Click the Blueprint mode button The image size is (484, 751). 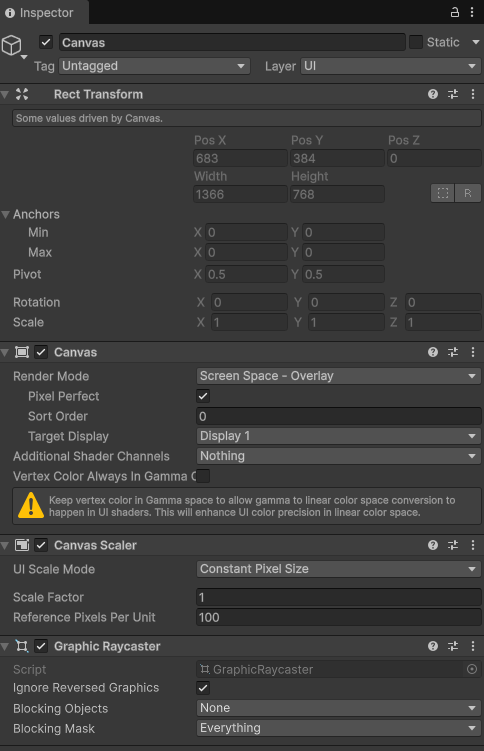pos(442,193)
